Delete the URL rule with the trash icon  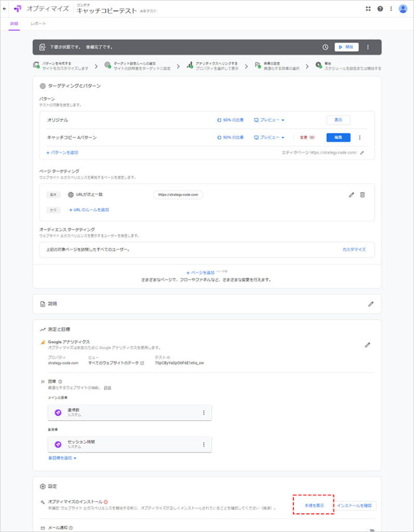pyautogui.click(x=363, y=195)
